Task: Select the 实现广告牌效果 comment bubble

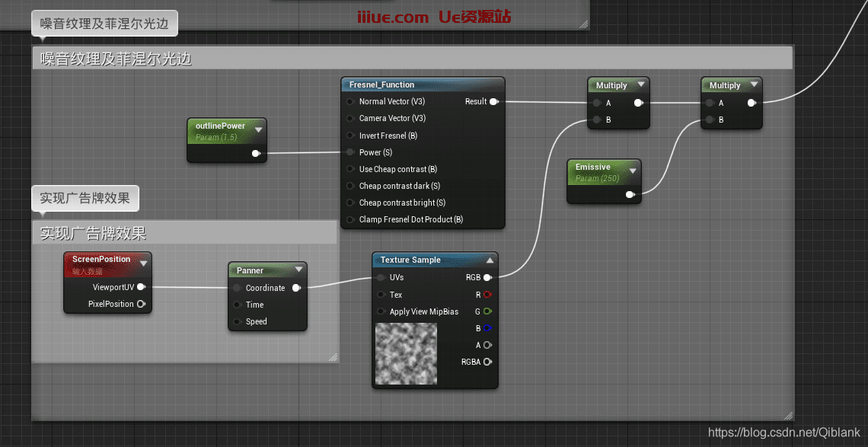Action: point(85,199)
